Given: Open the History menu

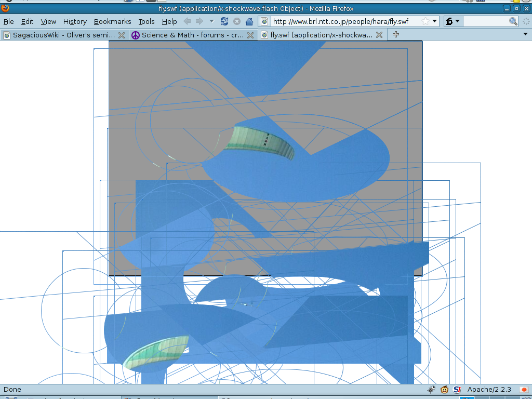Looking at the screenshot, I should [75, 21].
